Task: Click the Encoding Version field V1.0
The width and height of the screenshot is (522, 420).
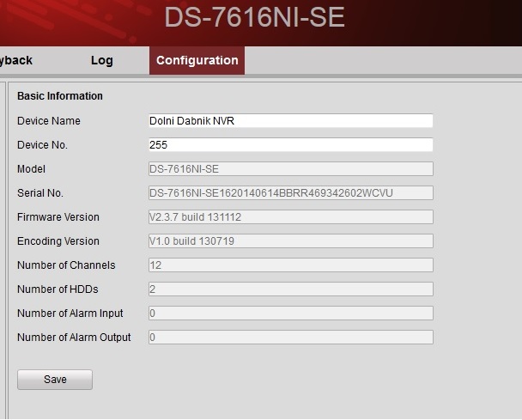Action: (x=291, y=240)
